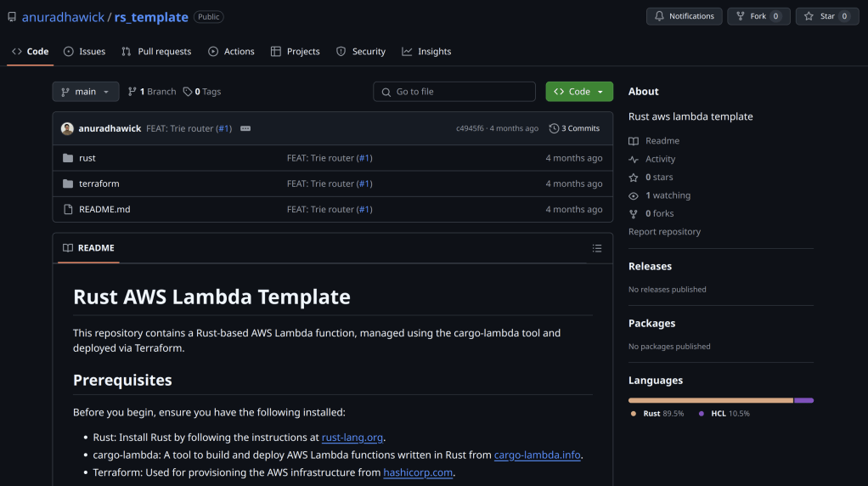Open the cargo-lambda.info link
Viewport: 868px width, 486px height.
[x=537, y=455]
